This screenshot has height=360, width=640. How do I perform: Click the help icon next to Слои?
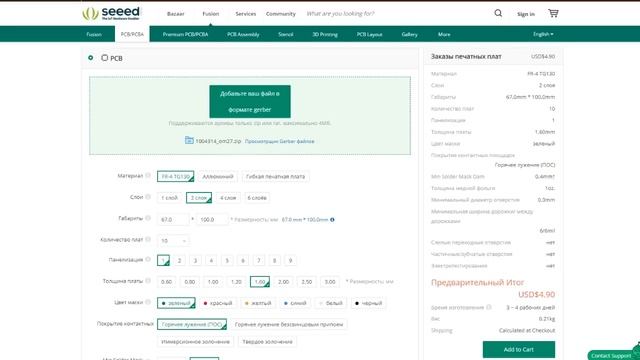(x=148, y=197)
